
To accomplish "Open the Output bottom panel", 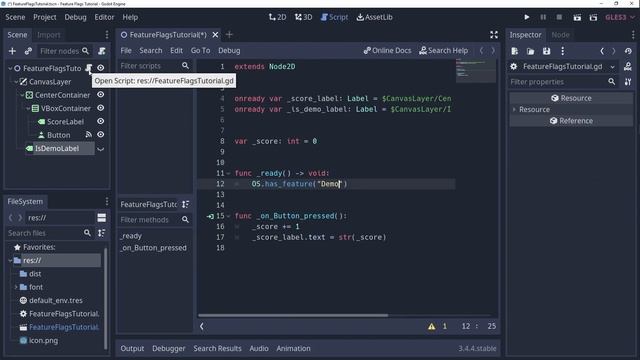I will [132, 349].
